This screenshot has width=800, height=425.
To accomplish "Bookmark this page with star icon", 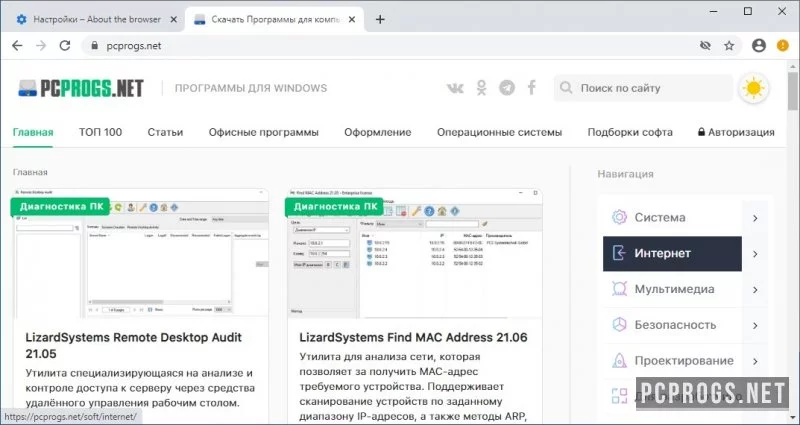I will coord(729,46).
